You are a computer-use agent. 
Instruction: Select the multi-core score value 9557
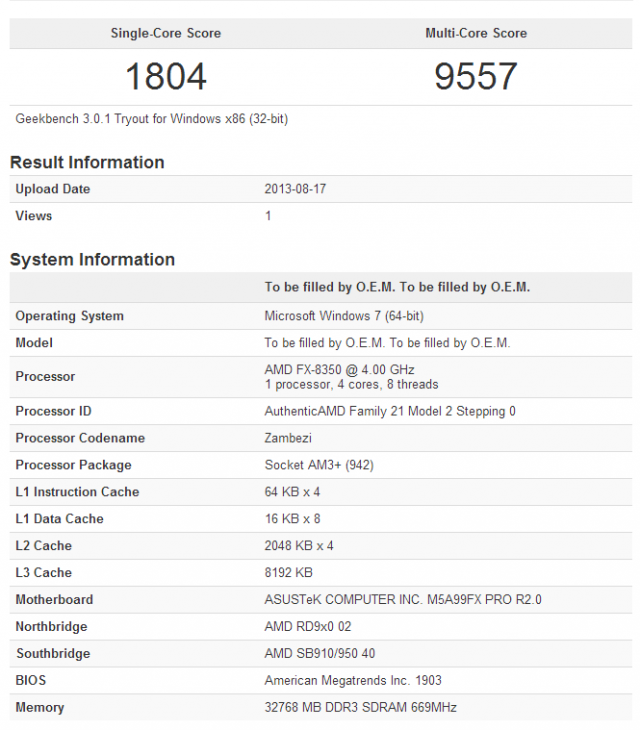tap(476, 76)
